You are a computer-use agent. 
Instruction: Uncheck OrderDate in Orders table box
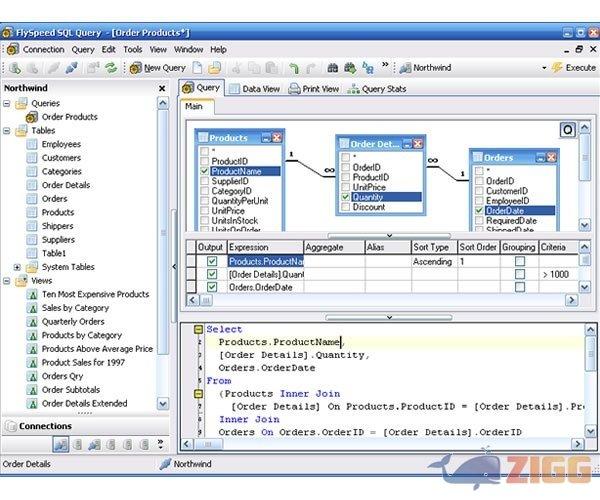(479, 210)
